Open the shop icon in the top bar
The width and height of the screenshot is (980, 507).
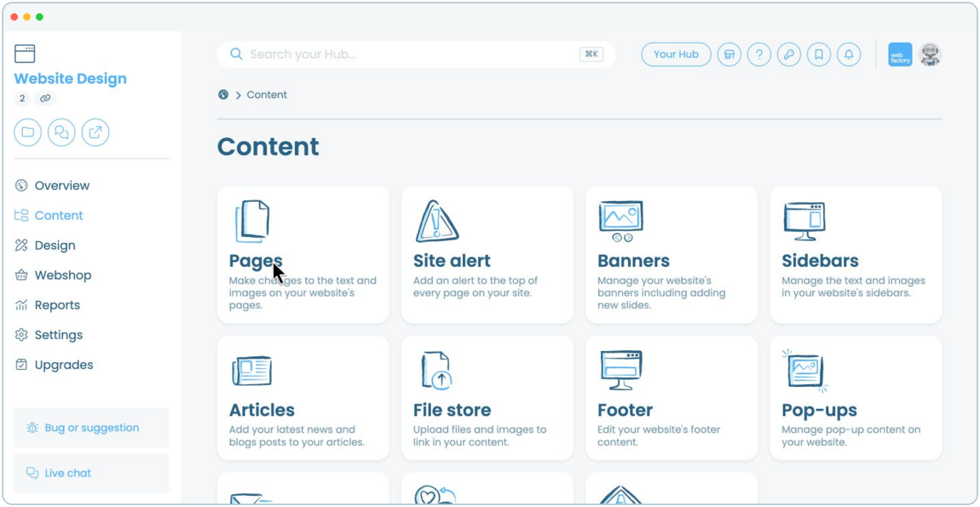729,55
